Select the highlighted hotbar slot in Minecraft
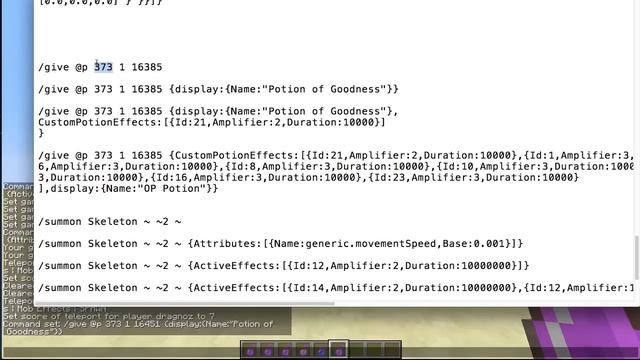 pyautogui.click(x=339, y=350)
